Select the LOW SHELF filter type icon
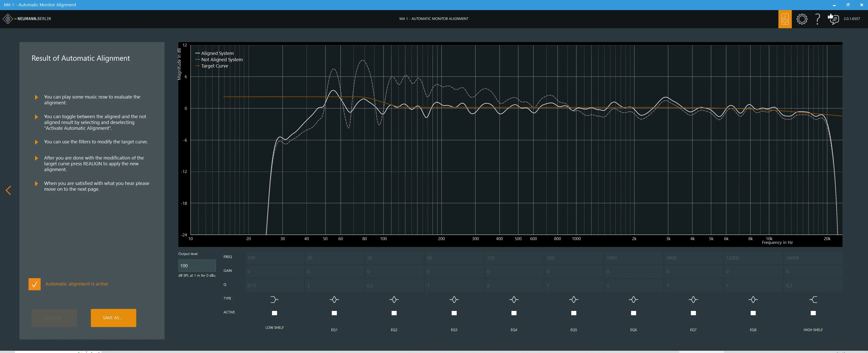This screenshot has width=868, height=353. click(x=274, y=300)
